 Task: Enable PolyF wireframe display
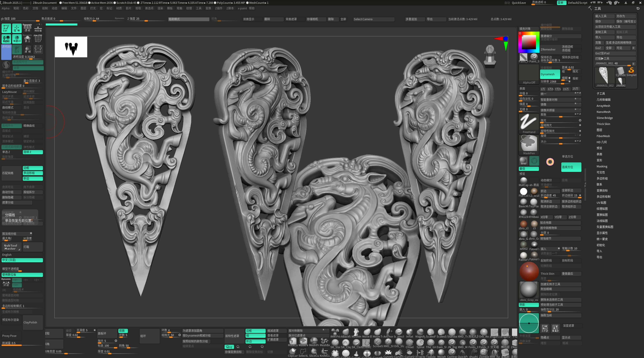point(38,39)
